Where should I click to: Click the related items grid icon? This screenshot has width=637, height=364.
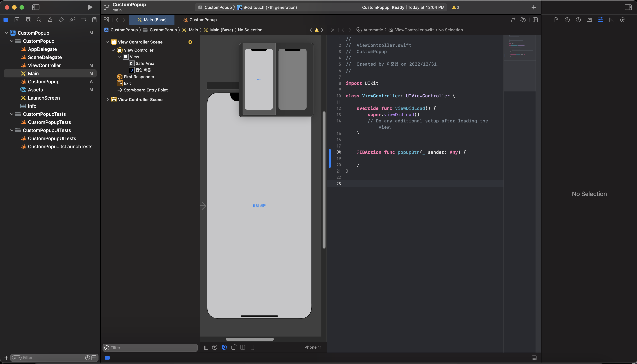[106, 20]
